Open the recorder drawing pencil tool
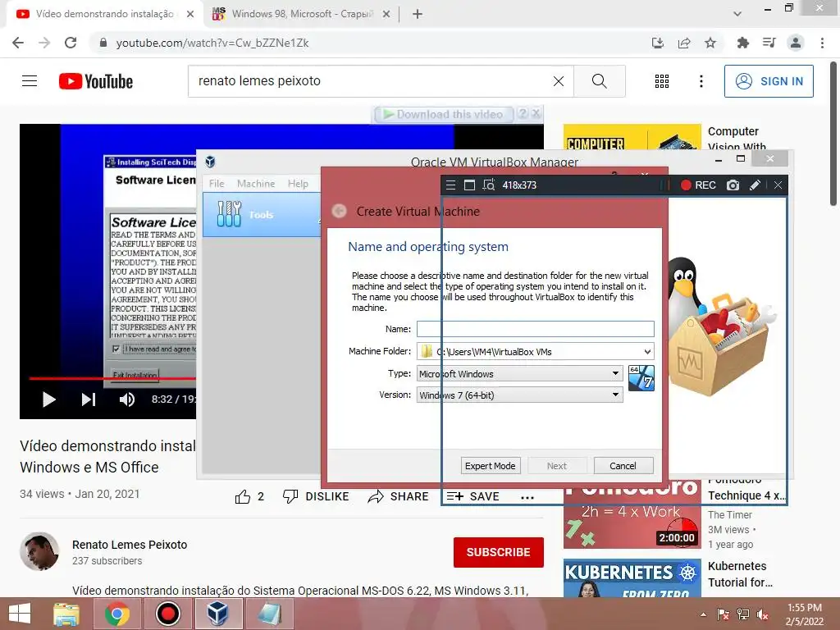The height and width of the screenshot is (630, 840). [x=755, y=185]
